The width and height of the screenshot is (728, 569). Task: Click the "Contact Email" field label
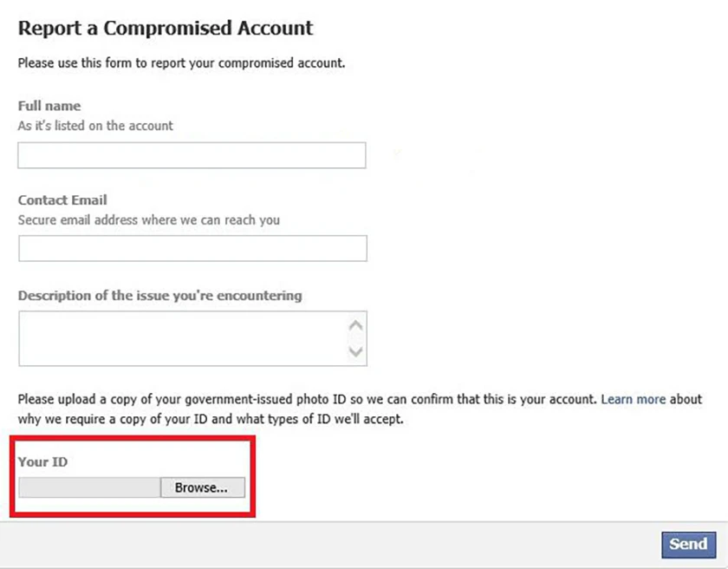[x=62, y=200]
